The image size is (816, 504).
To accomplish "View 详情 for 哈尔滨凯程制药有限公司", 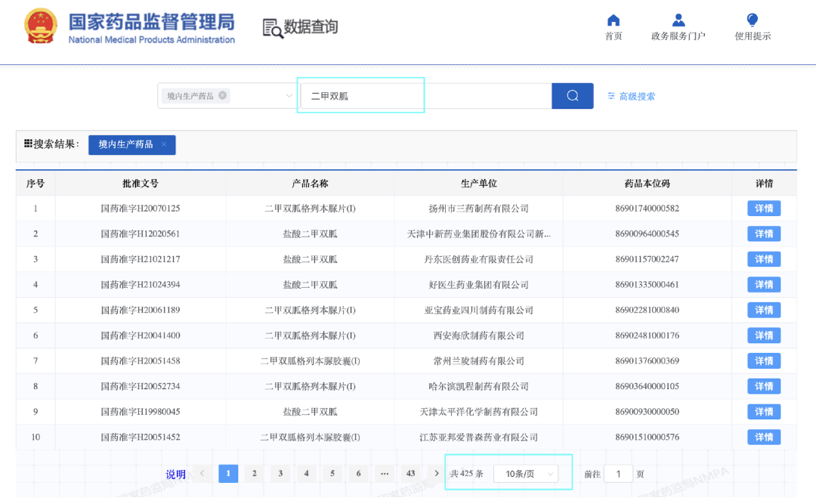I will tap(764, 386).
